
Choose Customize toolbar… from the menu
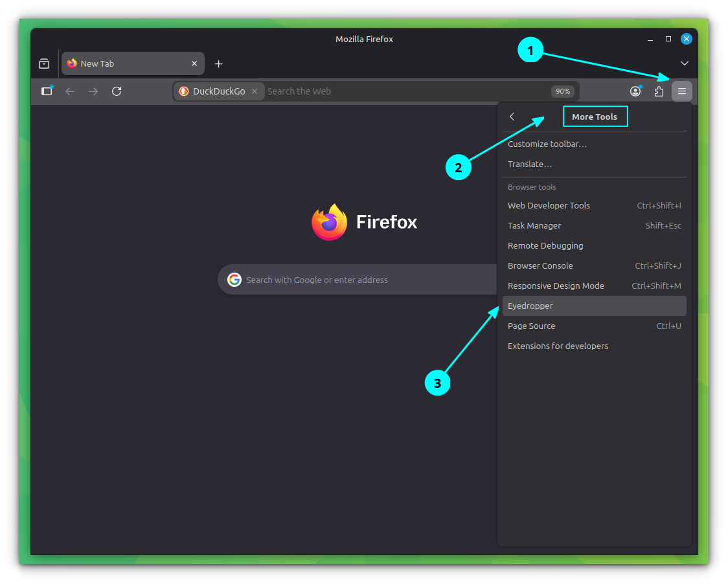(x=595, y=144)
